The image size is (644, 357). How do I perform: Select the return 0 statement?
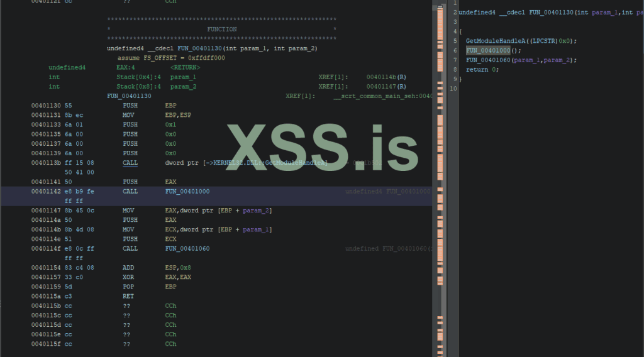tap(482, 70)
